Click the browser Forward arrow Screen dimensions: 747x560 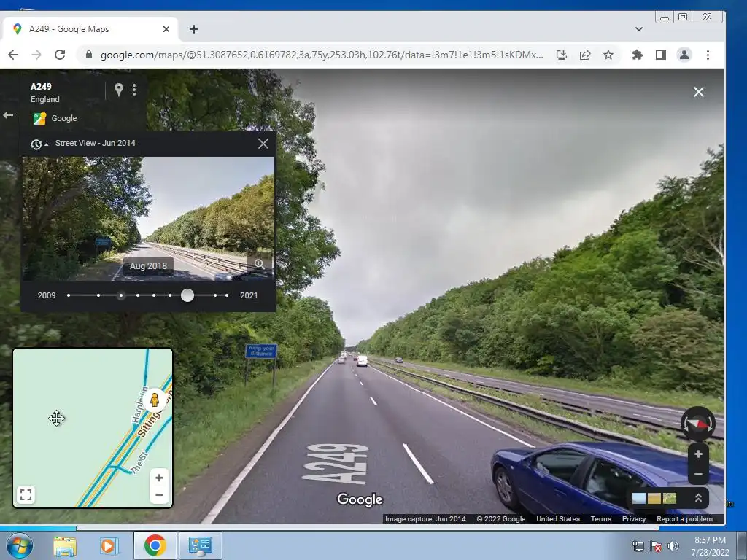click(36, 55)
